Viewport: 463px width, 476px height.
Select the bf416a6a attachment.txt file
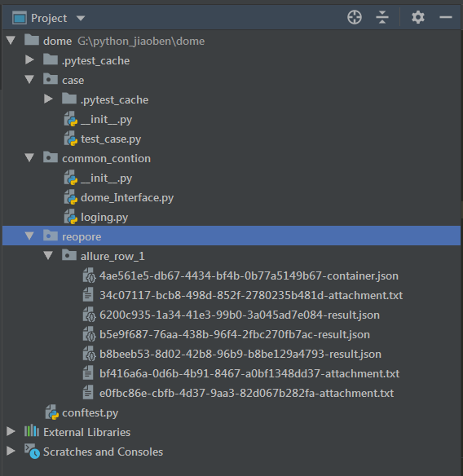(249, 373)
